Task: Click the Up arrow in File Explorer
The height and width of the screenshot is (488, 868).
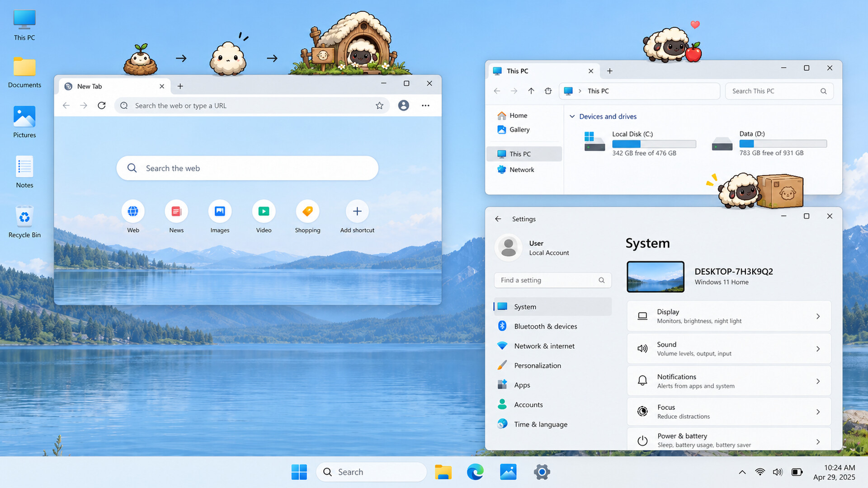Action: 531,91
